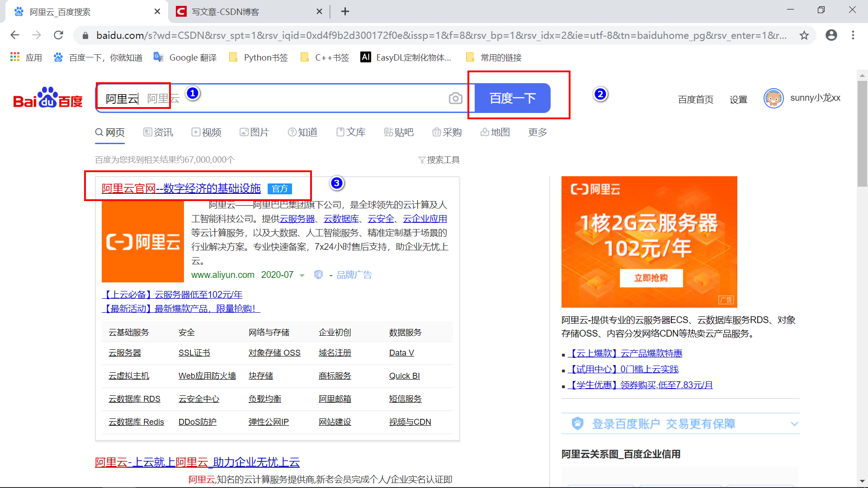The image size is (868, 488).
Task: Open 百度首页 link
Action: [696, 99]
